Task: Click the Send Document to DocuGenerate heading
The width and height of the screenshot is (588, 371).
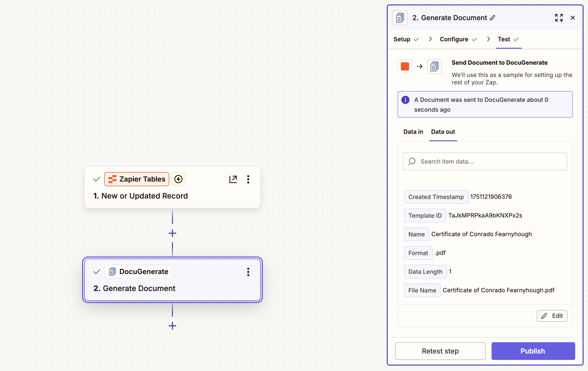Action: tap(499, 62)
